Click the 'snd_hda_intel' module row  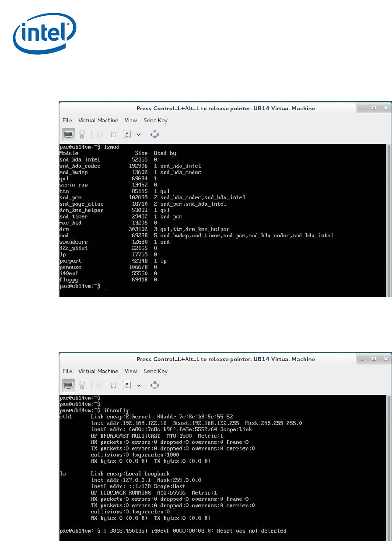coord(108,160)
